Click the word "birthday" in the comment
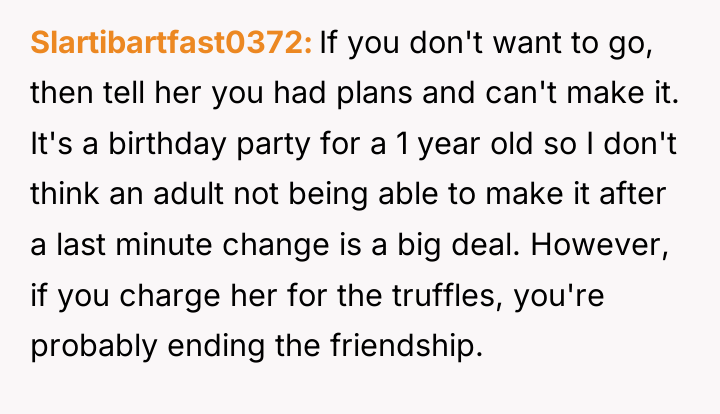The height and width of the screenshot is (414, 720). coord(167,144)
